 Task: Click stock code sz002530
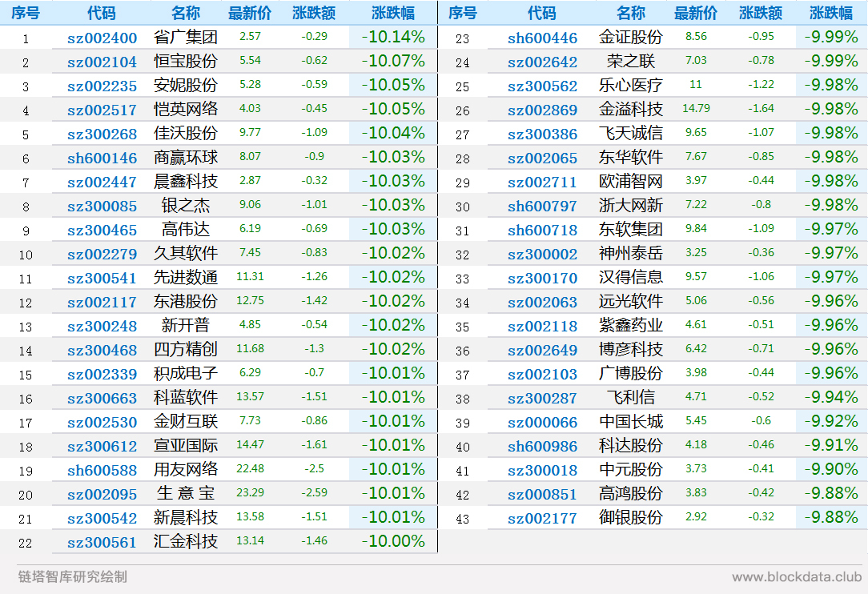[102, 422]
